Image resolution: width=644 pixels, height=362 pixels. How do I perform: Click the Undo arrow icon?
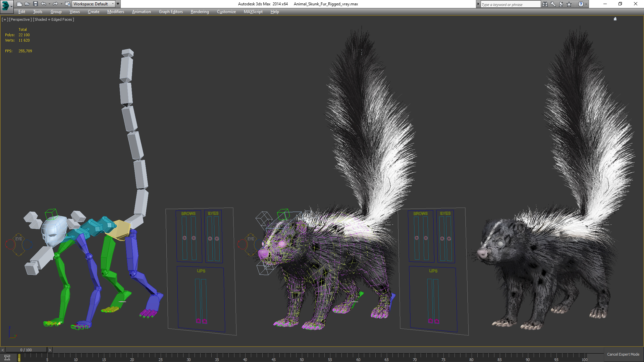[44, 4]
